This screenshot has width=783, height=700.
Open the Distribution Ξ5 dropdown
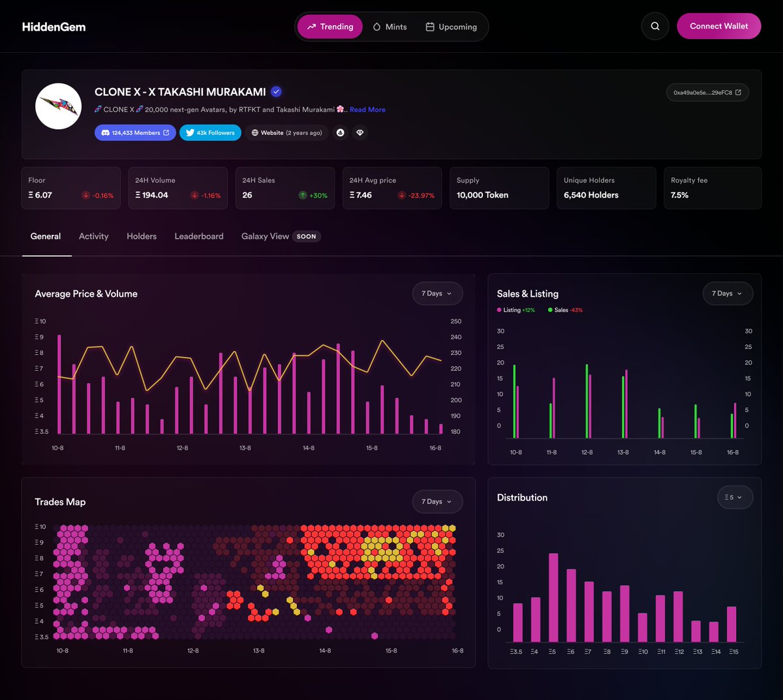tap(735, 497)
